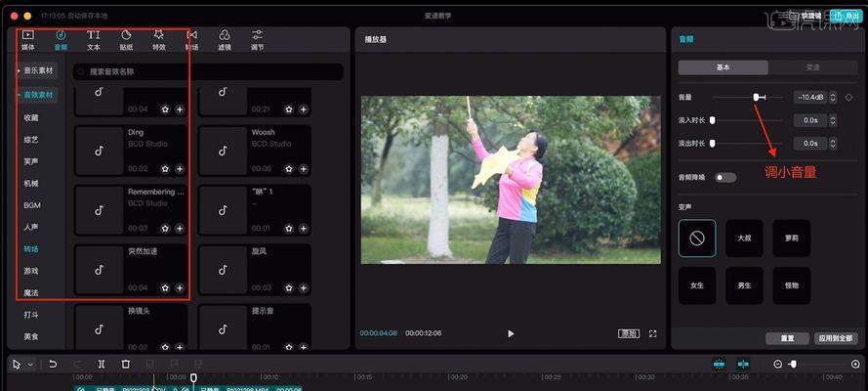
Task: Click the 应用到全部 button
Action: tap(836, 338)
